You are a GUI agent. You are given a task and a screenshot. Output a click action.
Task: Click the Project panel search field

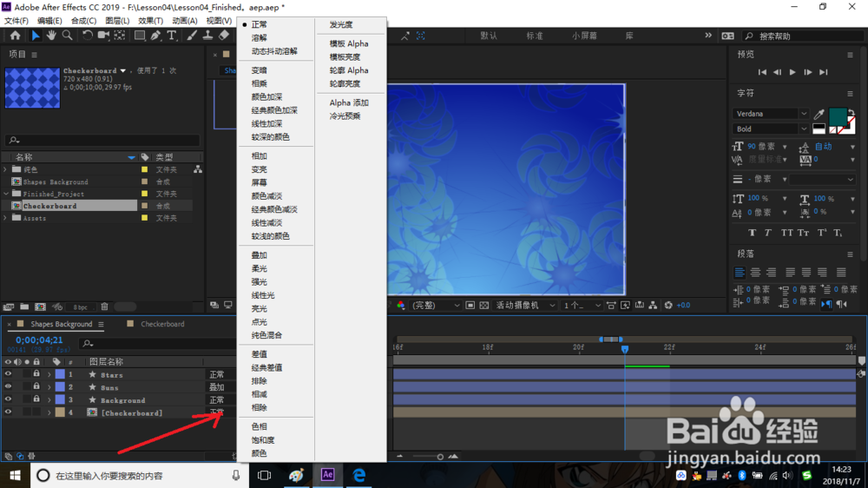102,140
